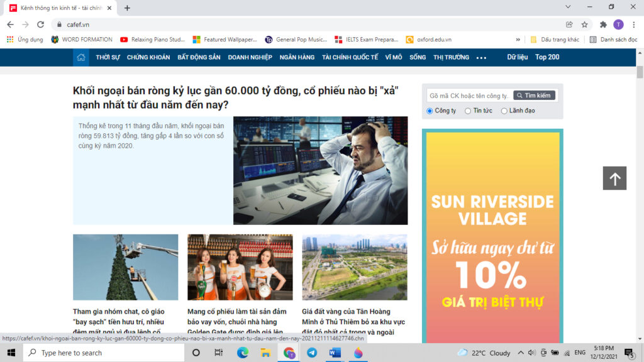Open the Relaxing Piano Stud... bookmark
Image resolution: width=644 pixels, height=362 pixels.
point(152,40)
